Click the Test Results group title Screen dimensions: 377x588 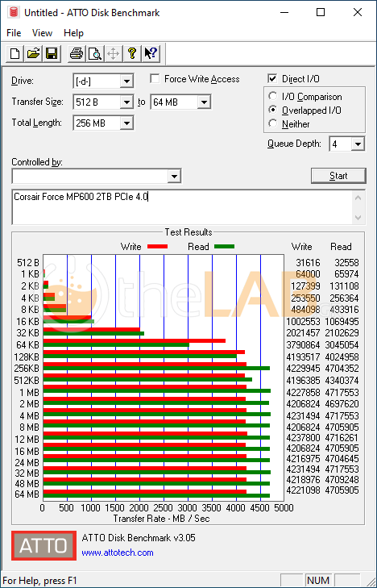click(188, 232)
